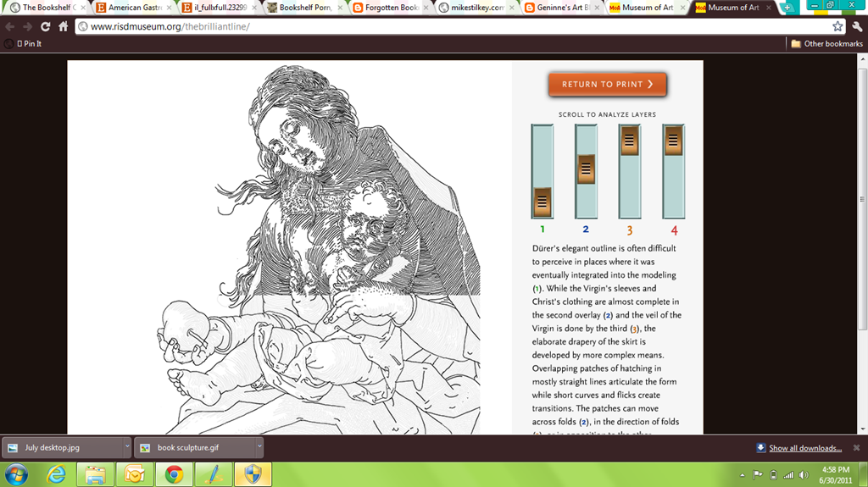Go to browser home page icon

click(63, 26)
